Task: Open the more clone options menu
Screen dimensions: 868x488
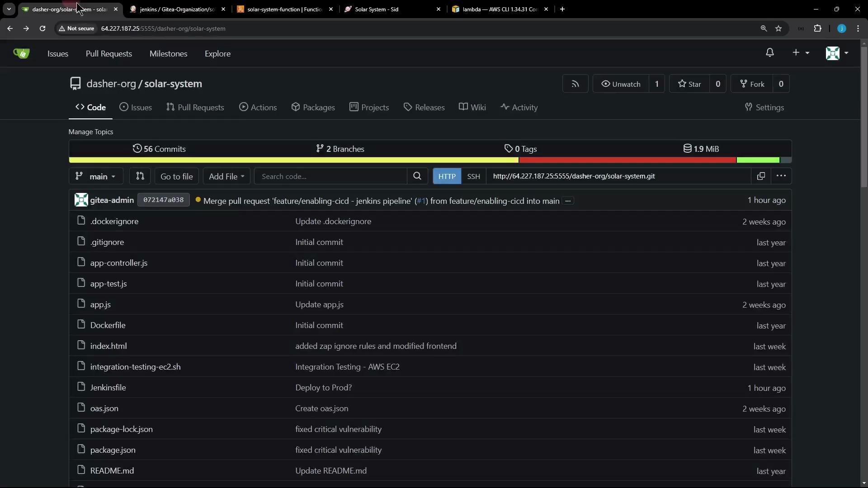Action: point(781,176)
